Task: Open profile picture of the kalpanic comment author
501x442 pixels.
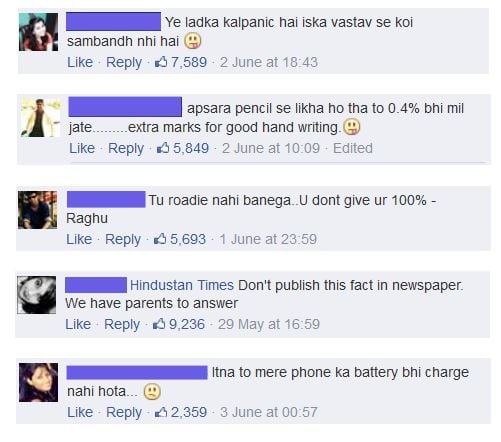Action: point(38,32)
